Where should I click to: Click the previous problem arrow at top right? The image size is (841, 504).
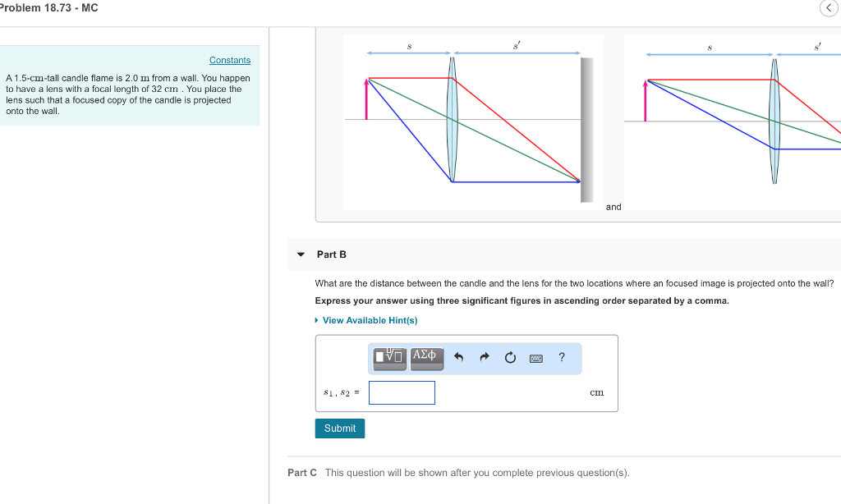(829, 8)
